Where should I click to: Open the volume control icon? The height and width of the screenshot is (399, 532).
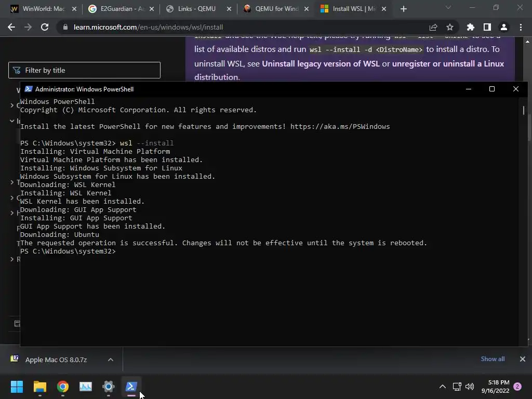tap(470, 387)
